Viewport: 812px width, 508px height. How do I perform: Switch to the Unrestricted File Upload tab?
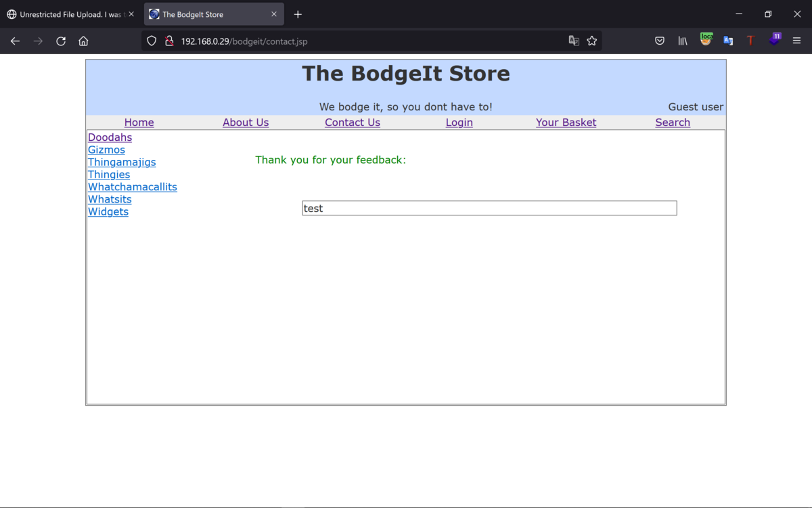point(70,14)
